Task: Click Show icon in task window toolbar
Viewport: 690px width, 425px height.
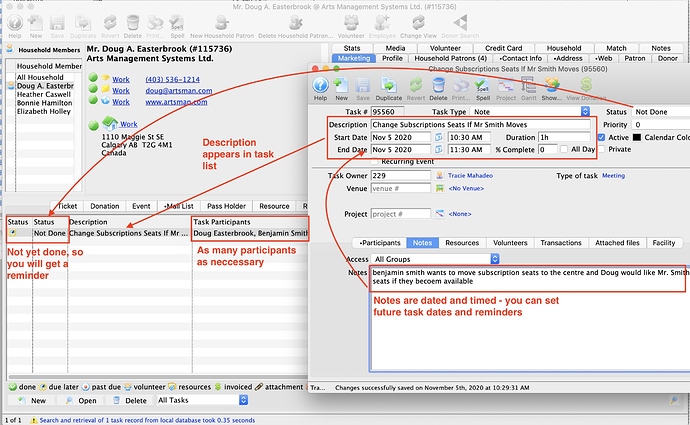Action: click(551, 85)
